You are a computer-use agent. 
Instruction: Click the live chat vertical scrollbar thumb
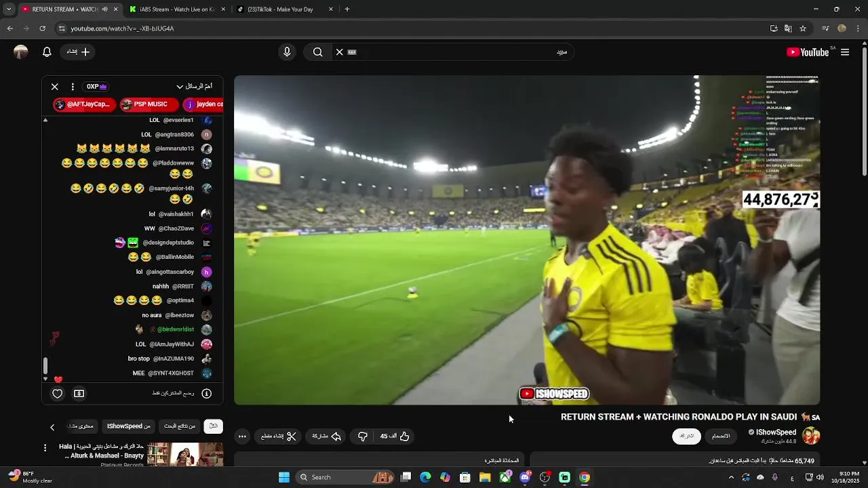click(x=45, y=365)
